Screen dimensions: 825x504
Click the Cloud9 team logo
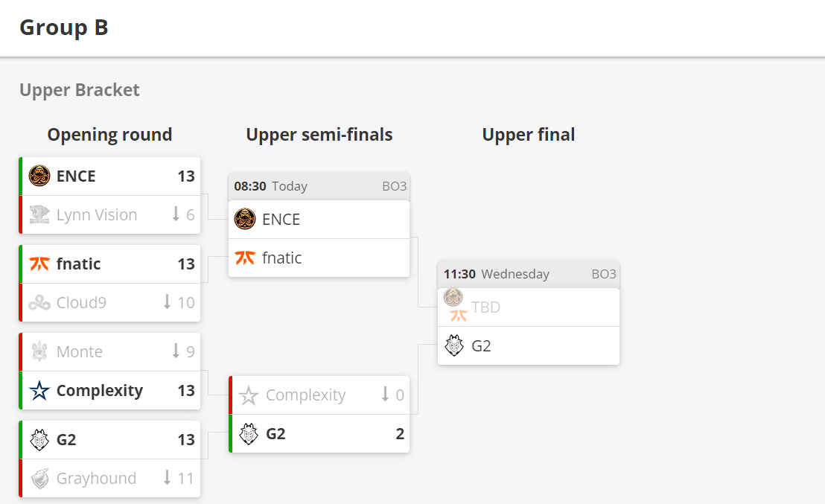click(39, 302)
